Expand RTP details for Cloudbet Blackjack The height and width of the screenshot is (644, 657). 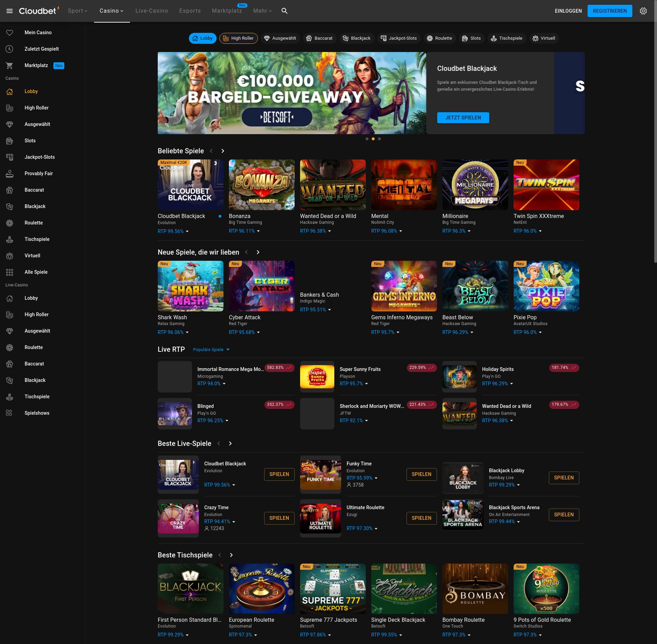187,231
